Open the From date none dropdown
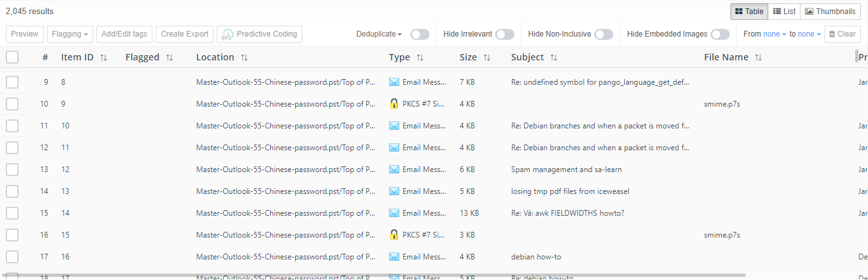 pyautogui.click(x=774, y=34)
